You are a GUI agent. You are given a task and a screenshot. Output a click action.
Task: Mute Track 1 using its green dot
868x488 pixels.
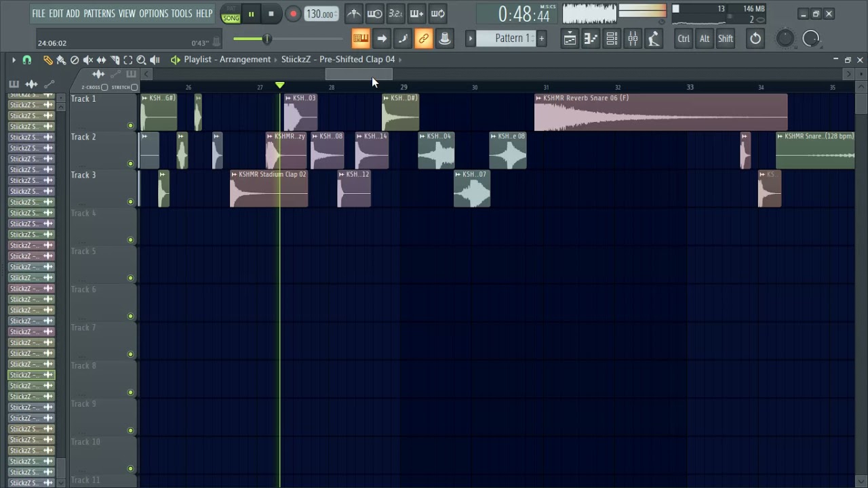(x=130, y=125)
